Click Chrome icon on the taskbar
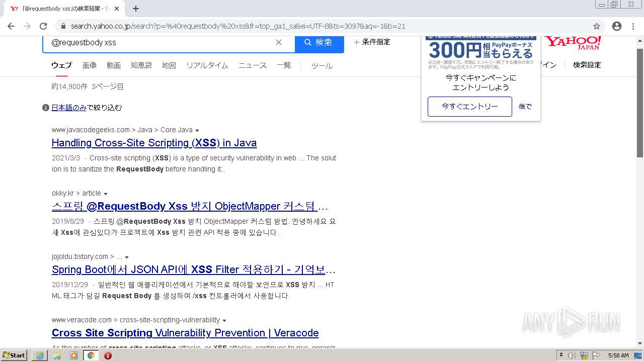The width and height of the screenshot is (644, 362). [91, 355]
